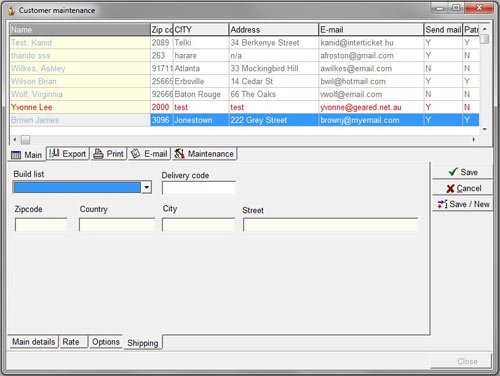Focus the Country input field

click(x=117, y=225)
